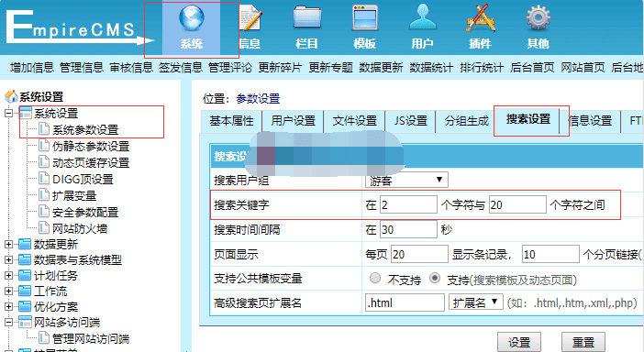Click the 网站多访问端 folder icon

pyautogui.click(x=25, y=322)
